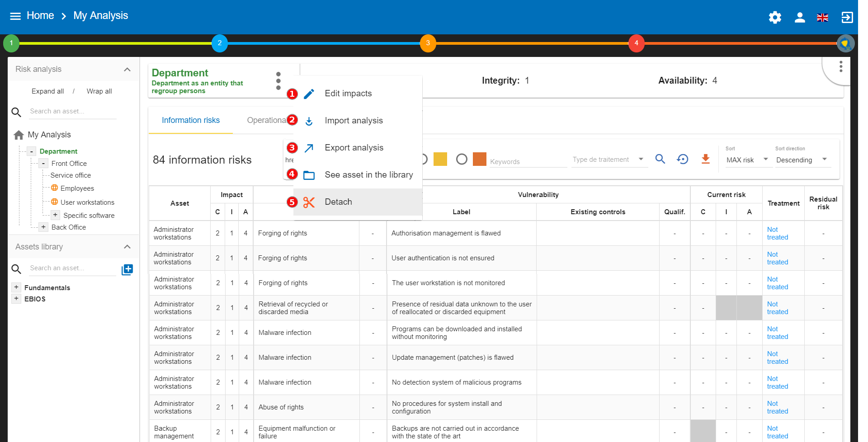The width and height of the screenshot is (868, 442).
Task: Log out using the exit icon
Action: point(847,17)
